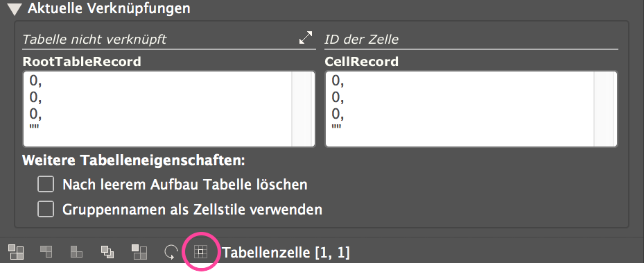
Task: Click the Tabelle nicht verknüpft label
Action: point(94,39)
